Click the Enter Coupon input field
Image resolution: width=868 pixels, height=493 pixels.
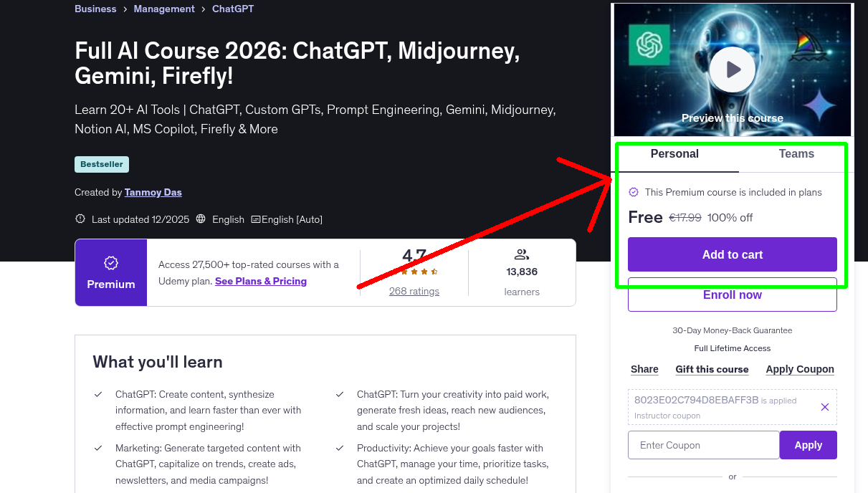point(703,444)
